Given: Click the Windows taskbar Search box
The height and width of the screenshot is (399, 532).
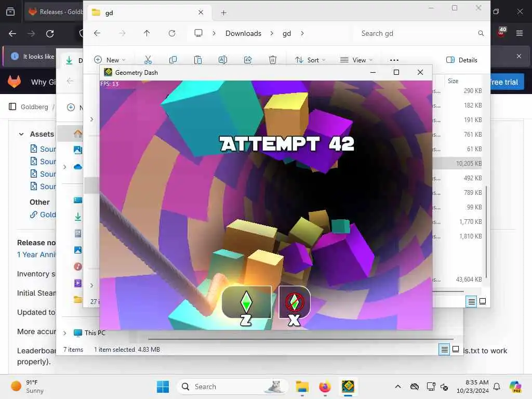Looking at the screenshot, I should [x=232, y=387].
